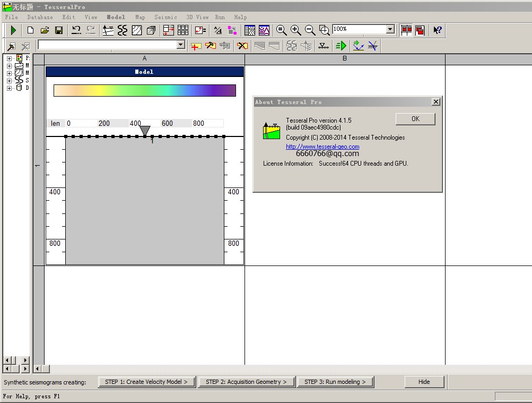Open the Database menu
532x403 pixels.
pyautogui.click(x=40, y=17)
